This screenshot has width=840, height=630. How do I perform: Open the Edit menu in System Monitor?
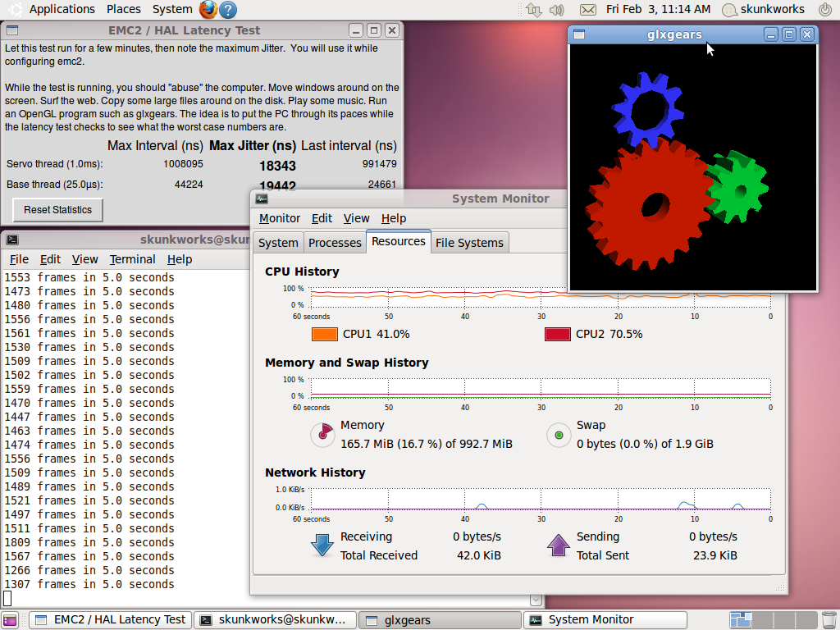[x=322, y=218]
